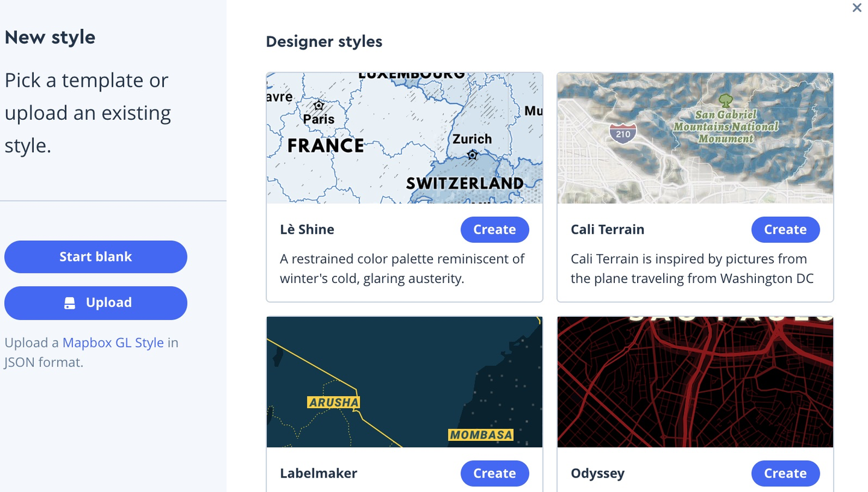The image size is (868, 492).
Task: Open the Lè Shine style preview thumbnail
Action: [404, 137]
